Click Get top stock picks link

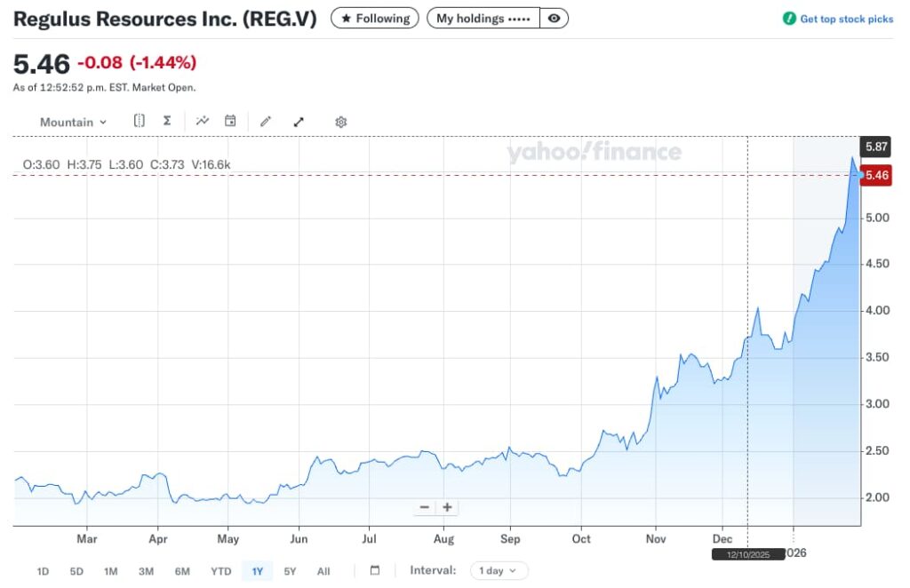click(x=838, y=19)
